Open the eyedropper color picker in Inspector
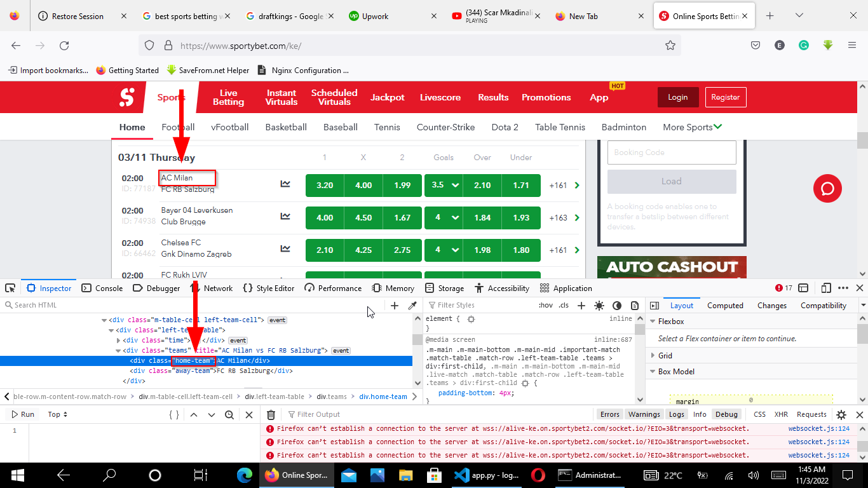The width and height of the screenshot is (868, 488). click(x=412, y=306)
